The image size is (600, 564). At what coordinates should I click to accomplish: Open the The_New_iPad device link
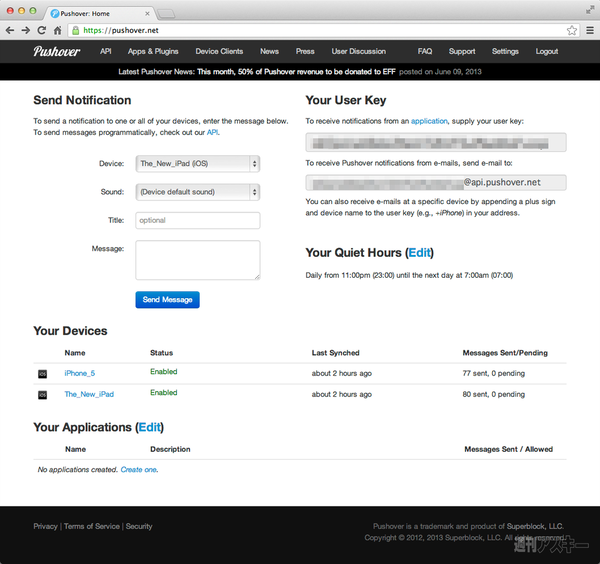(x=89, y=394)
